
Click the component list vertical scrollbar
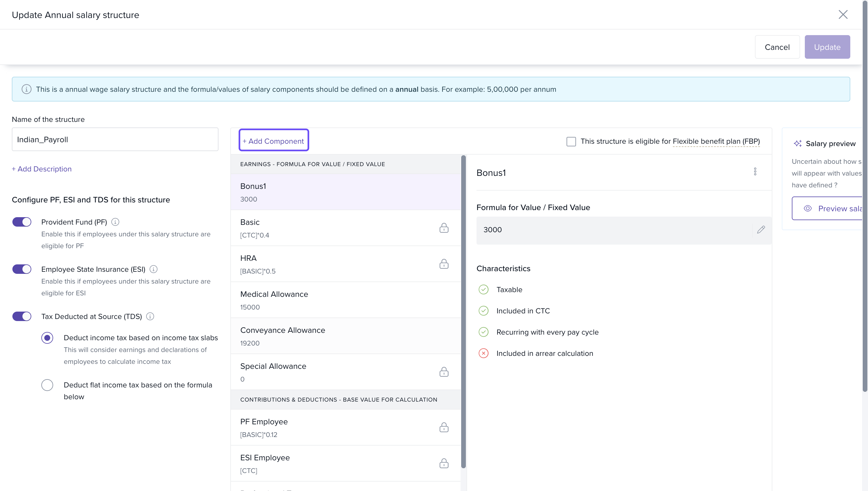463,311
